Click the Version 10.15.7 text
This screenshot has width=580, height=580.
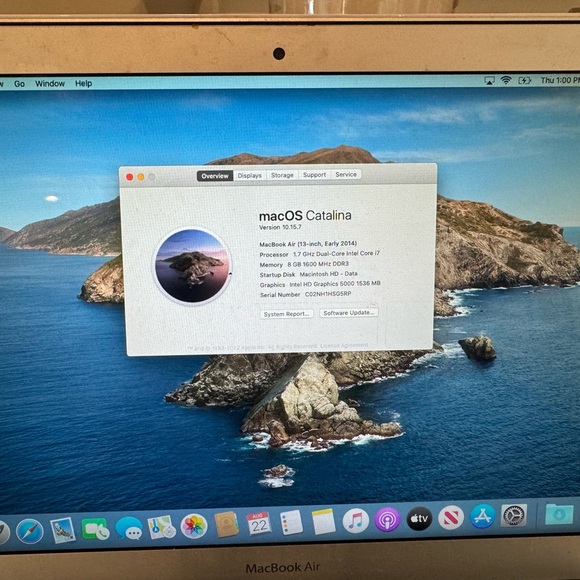click(280, 227)
